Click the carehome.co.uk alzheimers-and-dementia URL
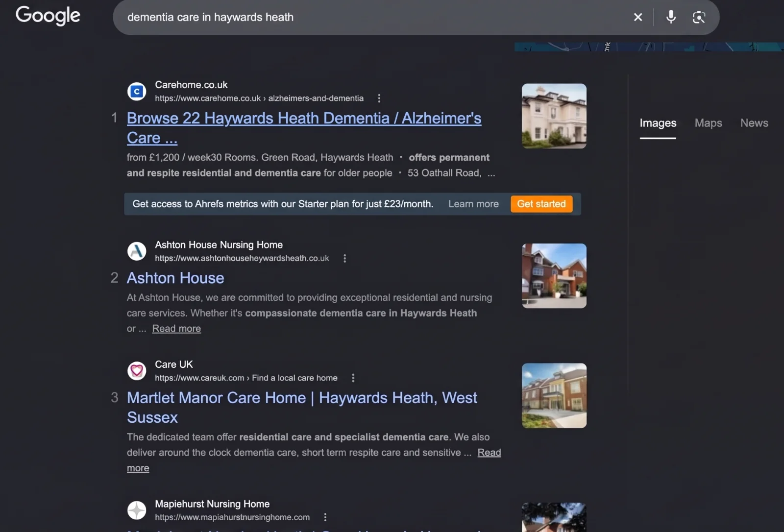 pyautogui.click(x=259, y=98)
